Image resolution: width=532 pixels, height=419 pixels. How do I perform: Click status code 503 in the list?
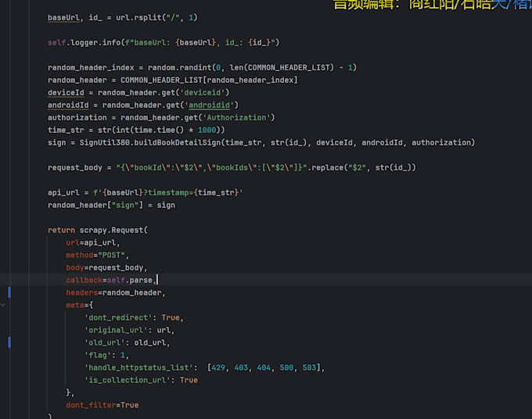(309, 368)
